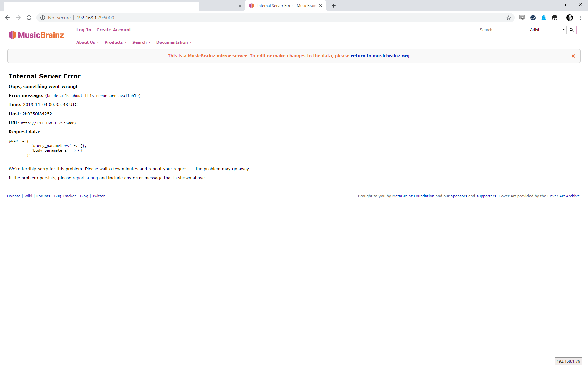588x365 pixels.
Task: Open the Create Account page
Action: pos(114,30)
